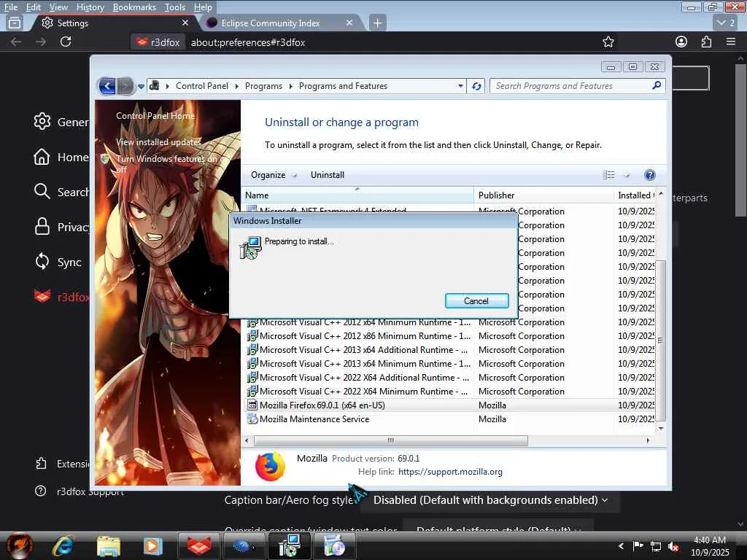Change view layout icon in Programs toolbar
The width and height of the screenshot is (747, 560).
pyautogui.click(x=609, y=175)
